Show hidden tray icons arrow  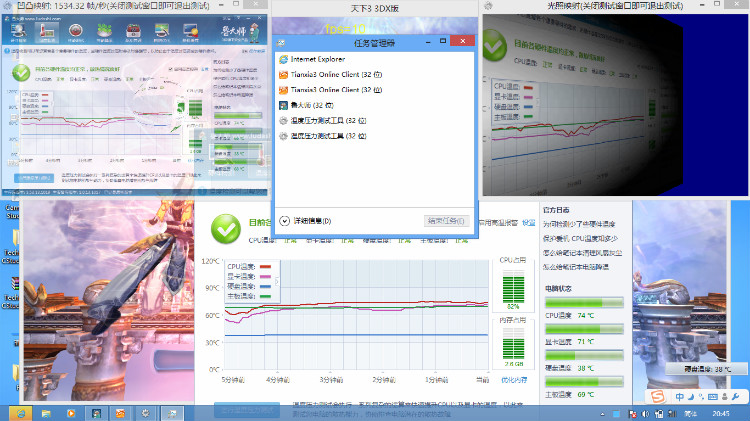click(602, 414)
